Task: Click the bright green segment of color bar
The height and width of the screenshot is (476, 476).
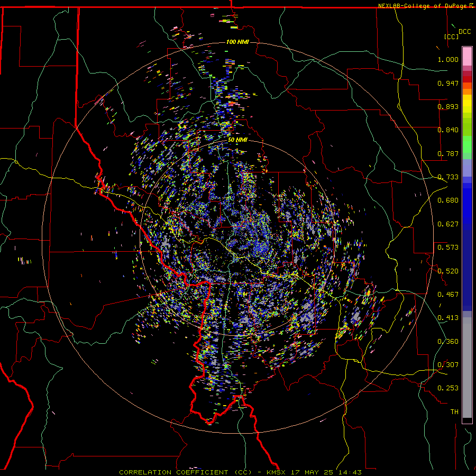Action: (467, 144)
